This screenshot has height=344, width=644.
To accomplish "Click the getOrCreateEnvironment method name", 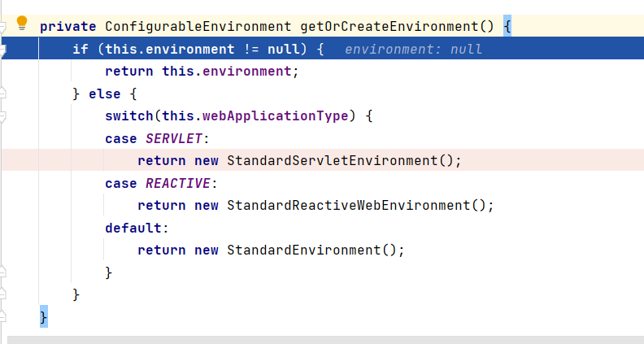I will (389, 27).
